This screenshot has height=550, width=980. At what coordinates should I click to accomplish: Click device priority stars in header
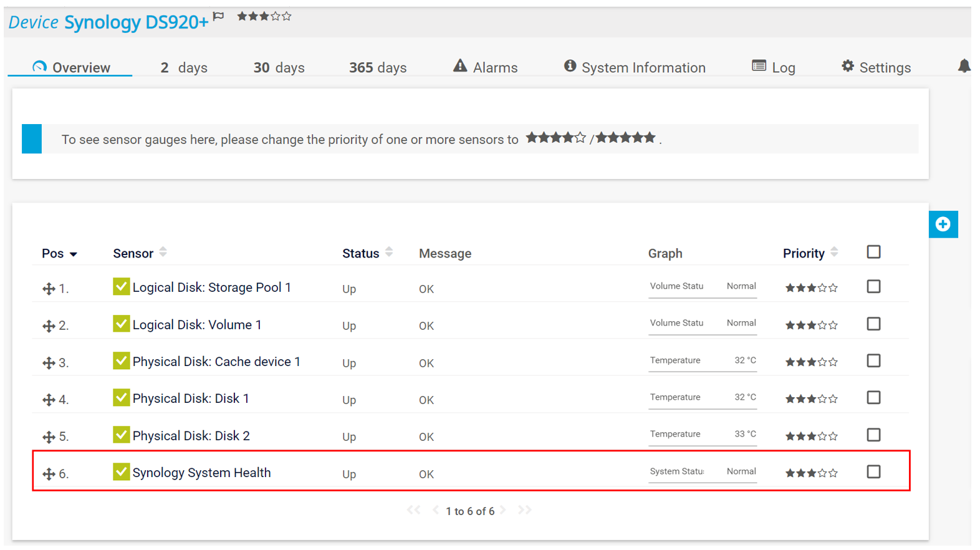pos(264,17)
